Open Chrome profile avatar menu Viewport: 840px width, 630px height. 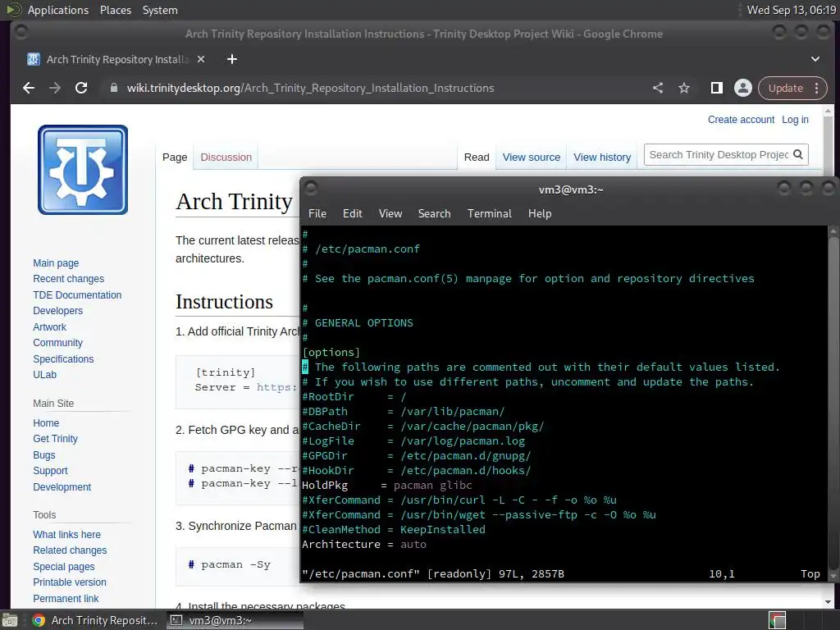(x=743, y=88)
